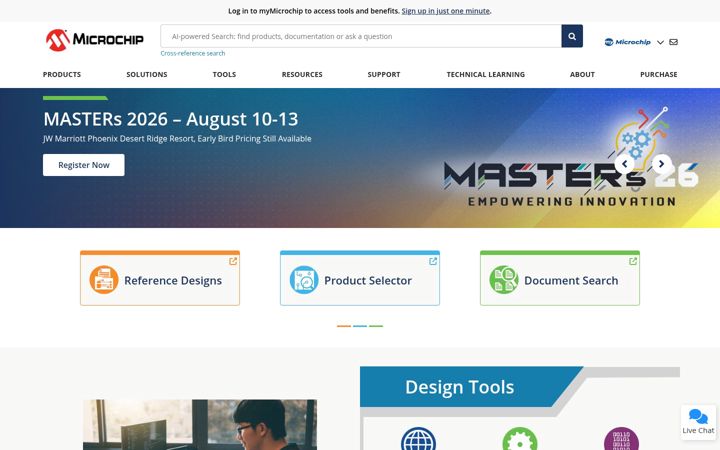
Task: Click Sign up in just one minute link
Action: tap(445, 11)
